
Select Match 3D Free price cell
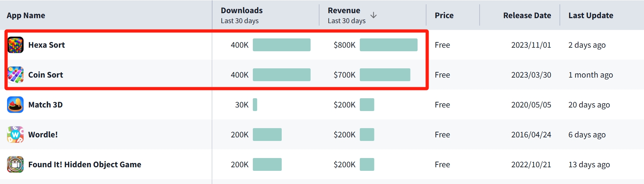tap(442, 105)
